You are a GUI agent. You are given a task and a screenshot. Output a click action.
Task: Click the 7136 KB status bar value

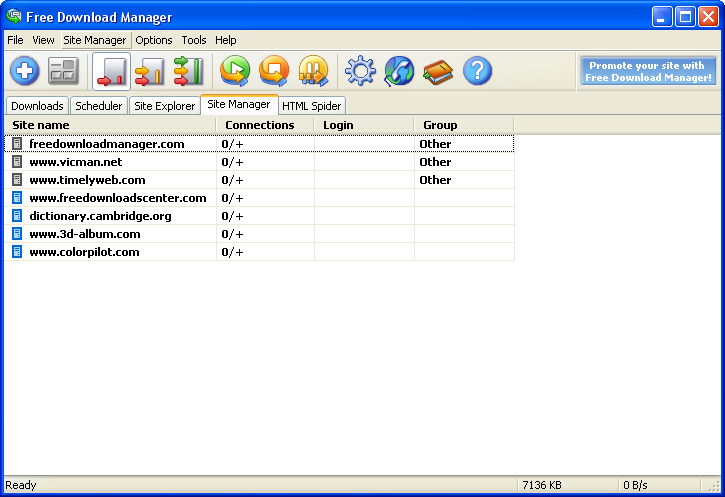click(x=542, y=485)
